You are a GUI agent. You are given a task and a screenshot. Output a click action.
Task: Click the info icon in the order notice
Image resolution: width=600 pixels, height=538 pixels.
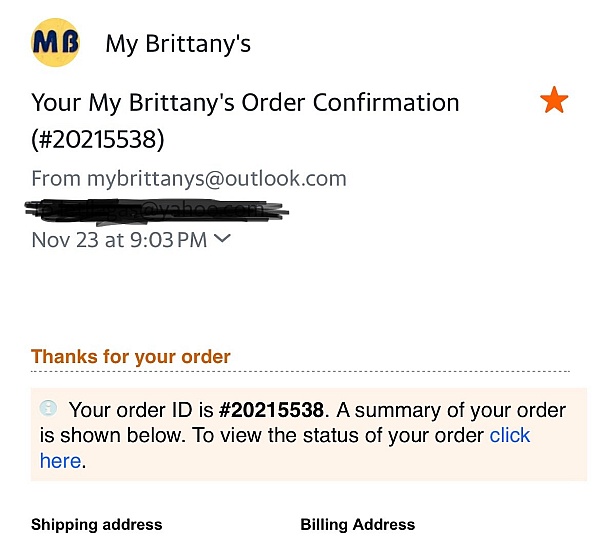pyautogui.click(x=48, y=408)
